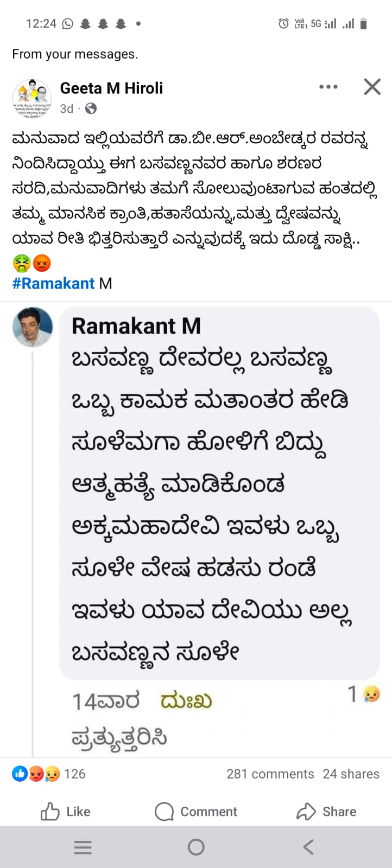Tap the public globe privacy icon

(91, 108)
